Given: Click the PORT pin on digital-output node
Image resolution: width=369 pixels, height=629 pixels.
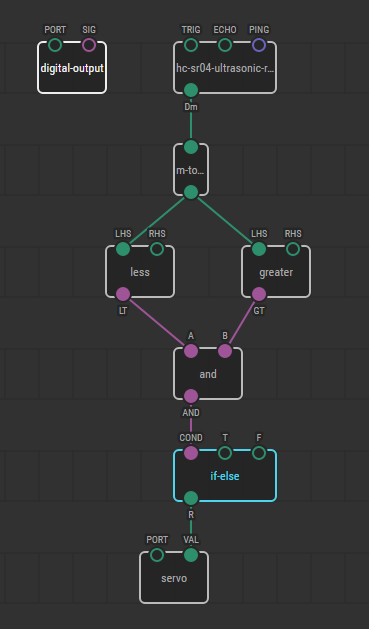Looking at the screenshot, I should (x=55, y=45).
